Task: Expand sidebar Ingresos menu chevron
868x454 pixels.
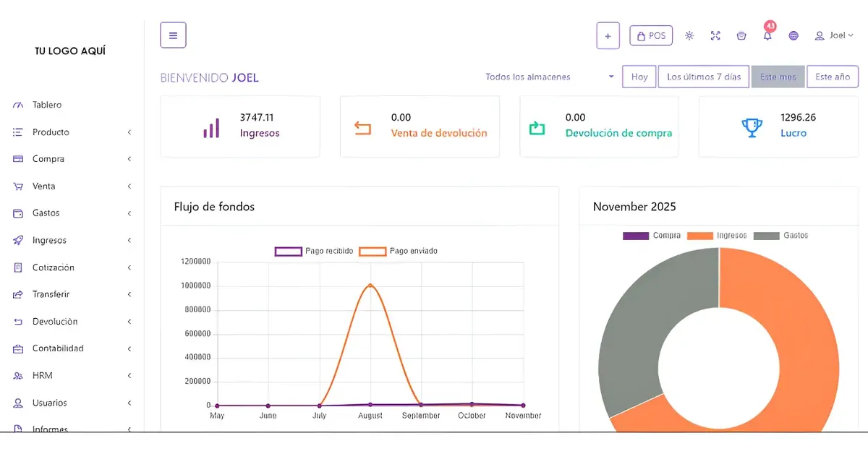Action: coord(129,241)
